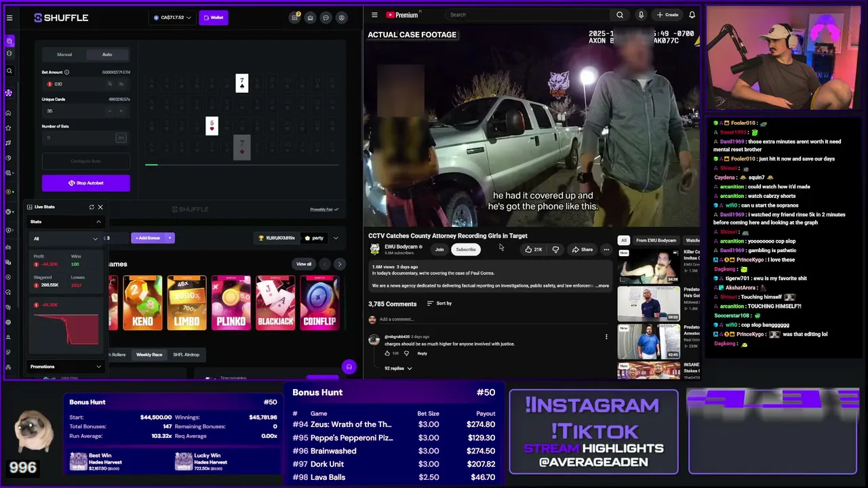Open the Shuffle chat icon
The width and height of the screenshot is (868, 488).
326,18
